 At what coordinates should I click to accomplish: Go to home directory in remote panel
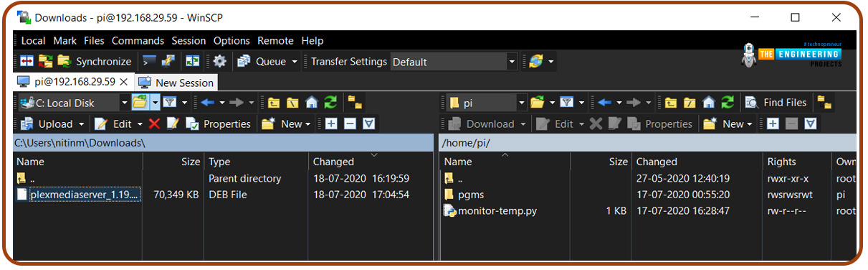pyautogui.click(x=709, y=103)
